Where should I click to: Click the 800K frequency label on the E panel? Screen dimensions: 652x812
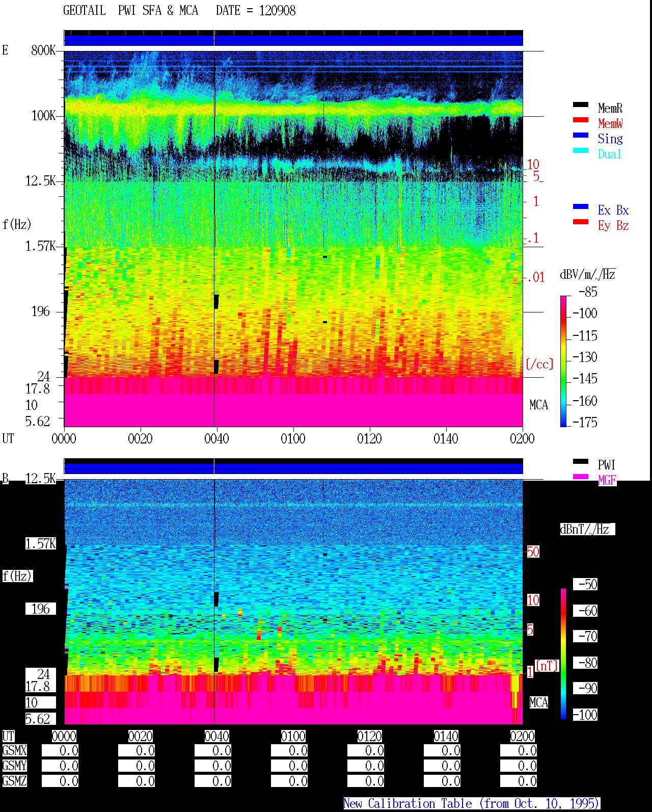pos(43,50)
